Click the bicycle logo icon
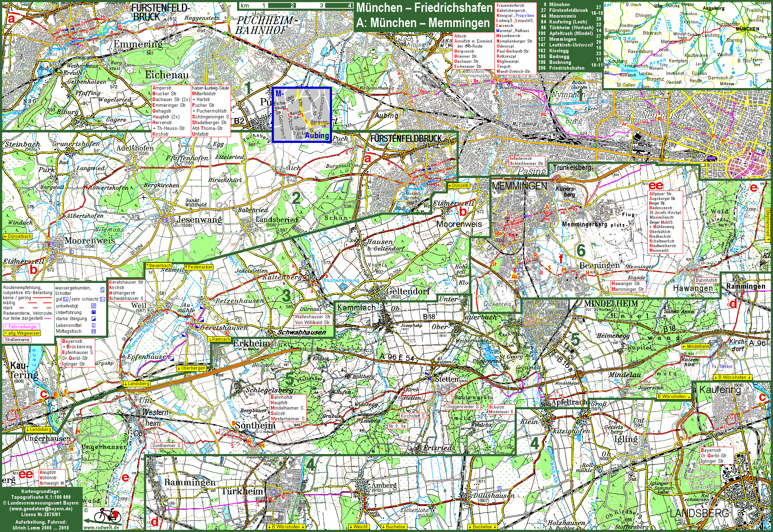The height and width of the screenshot is (532, 773). 107,515
